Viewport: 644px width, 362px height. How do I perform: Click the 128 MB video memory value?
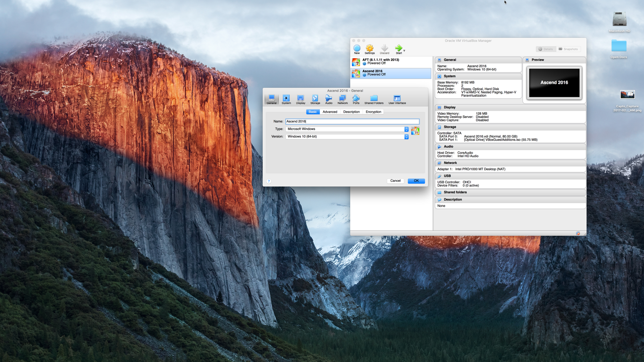pyautogui.click(x=481, y=113)
